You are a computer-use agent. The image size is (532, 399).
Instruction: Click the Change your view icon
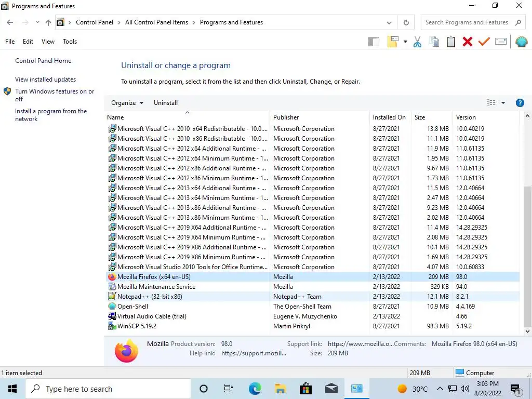[x=490, y=103]
